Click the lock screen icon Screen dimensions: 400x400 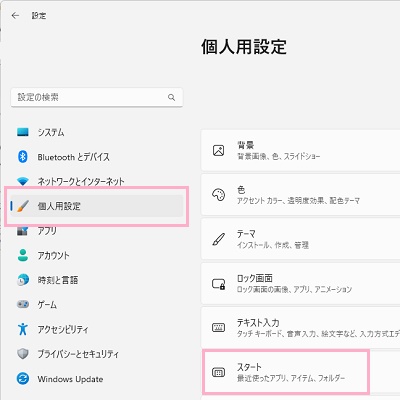(x=218, y=284)
